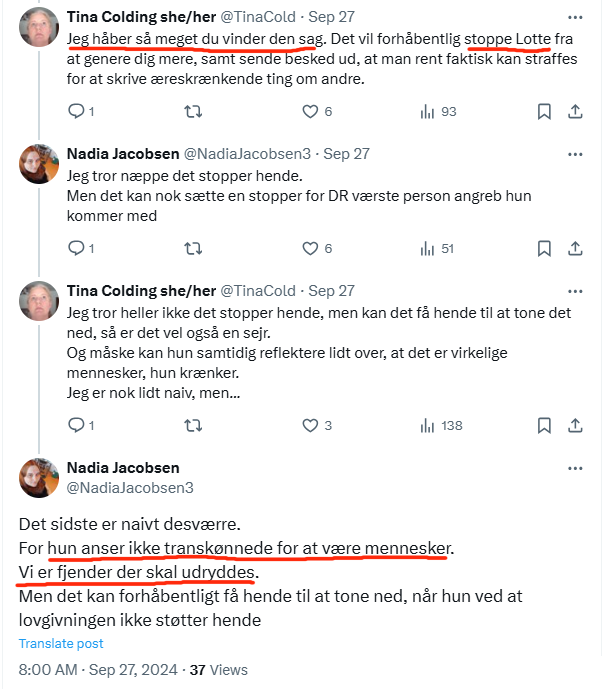The width and height of the screenshot is (603, 689).
Task: Reply to Tina Colding's first tweet
Action: pyautogui.click(x=75, y=111)
